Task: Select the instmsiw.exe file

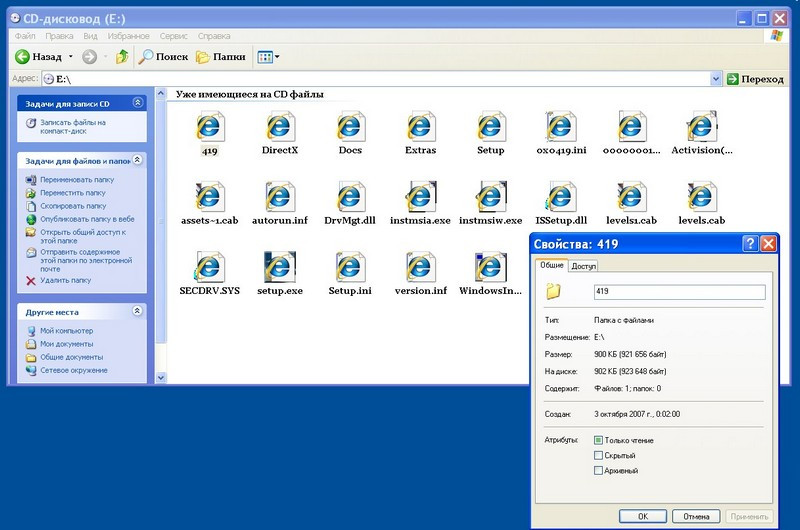Action: click(490, 197)
